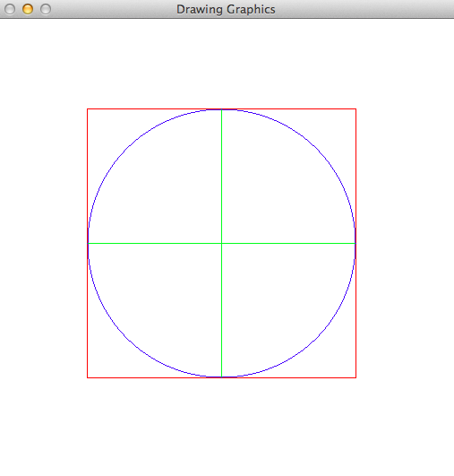Click the bottom-right corner of red square
The width and height of the screenshot is (454, 476).
pos(355,377)
